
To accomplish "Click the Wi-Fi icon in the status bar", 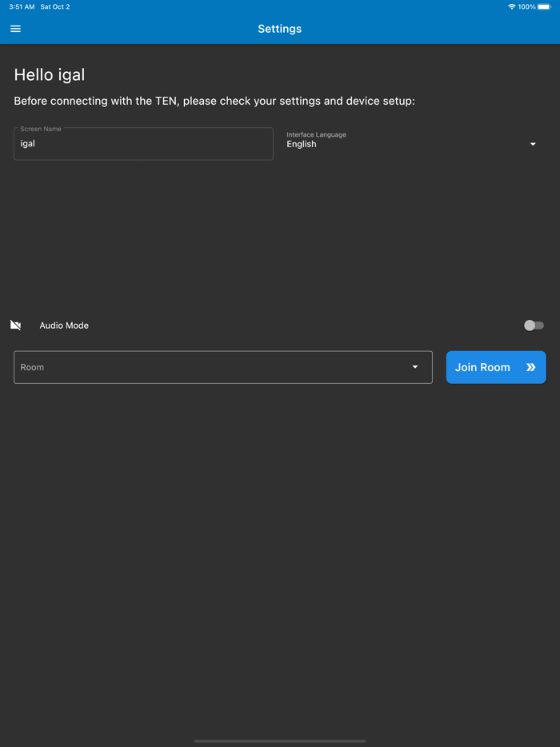I will click(x=512, y=6).
